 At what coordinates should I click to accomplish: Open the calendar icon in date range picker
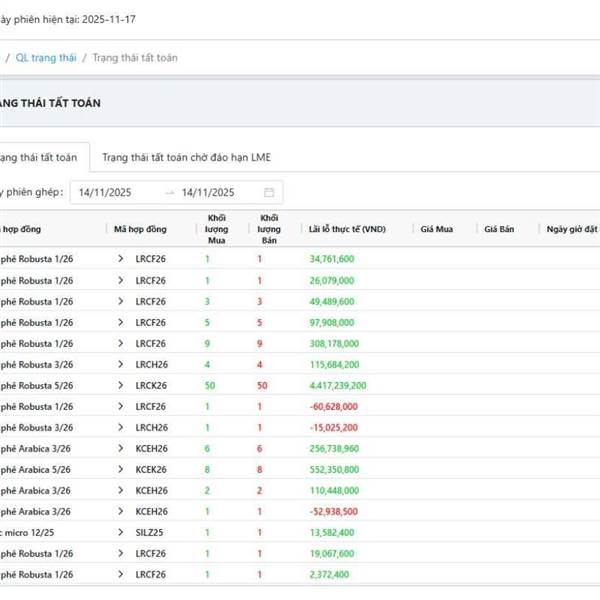[x=269, y=192]
